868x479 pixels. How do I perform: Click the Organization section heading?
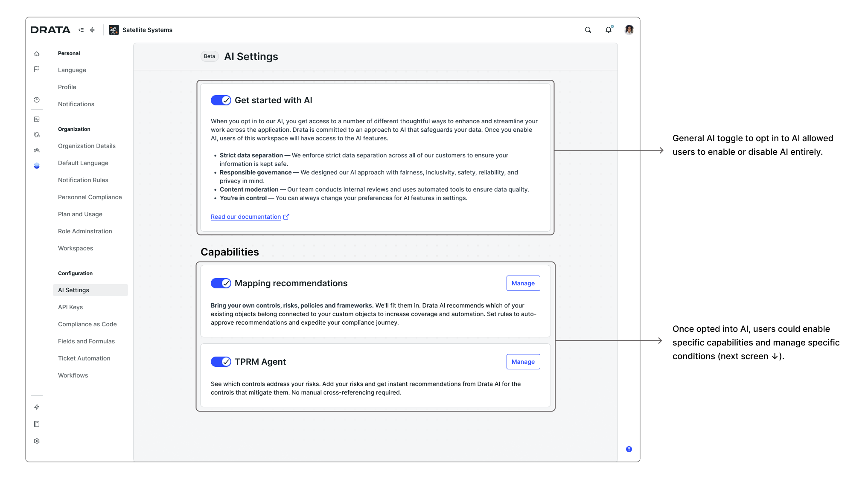point(74,129)
